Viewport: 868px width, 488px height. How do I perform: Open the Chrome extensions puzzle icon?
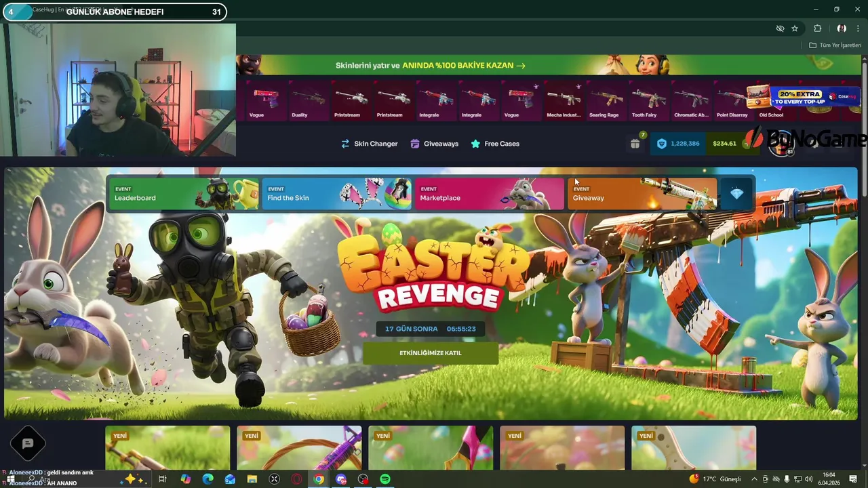click(x=817, y=28)
